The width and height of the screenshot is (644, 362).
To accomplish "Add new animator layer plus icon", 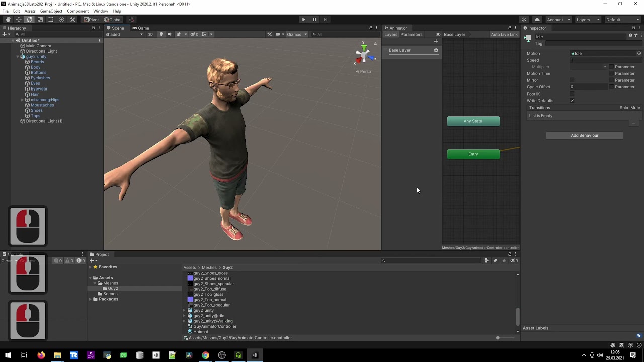I will point(436,41).
